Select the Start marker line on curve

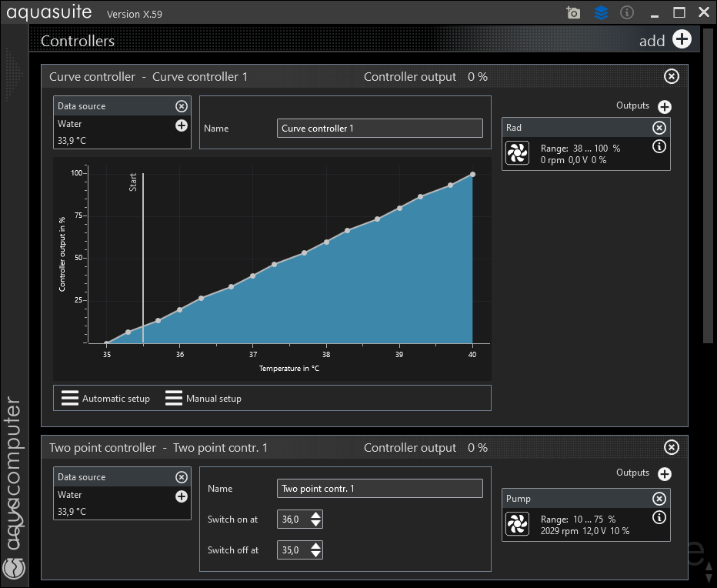(x=143, y=258)
